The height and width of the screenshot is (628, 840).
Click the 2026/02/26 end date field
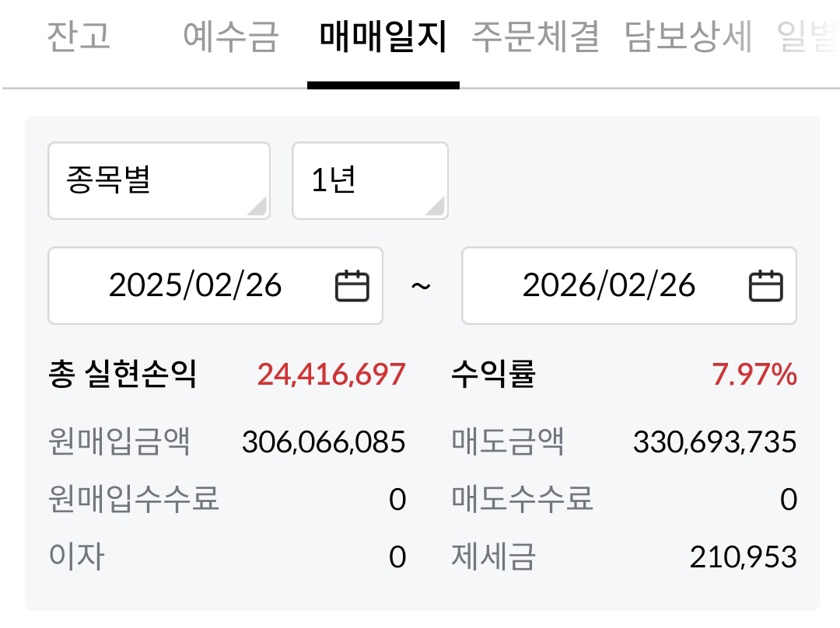click(609, 286)
